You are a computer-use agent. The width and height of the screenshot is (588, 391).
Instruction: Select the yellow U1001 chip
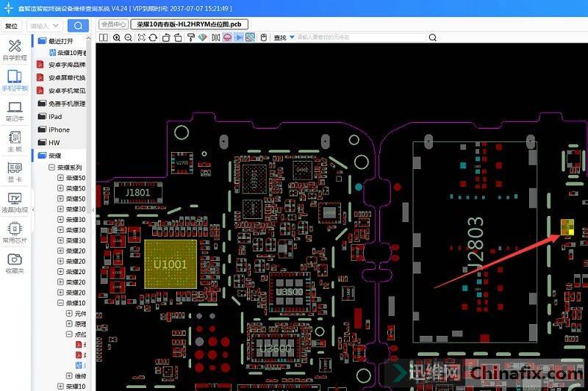[171, 263]
